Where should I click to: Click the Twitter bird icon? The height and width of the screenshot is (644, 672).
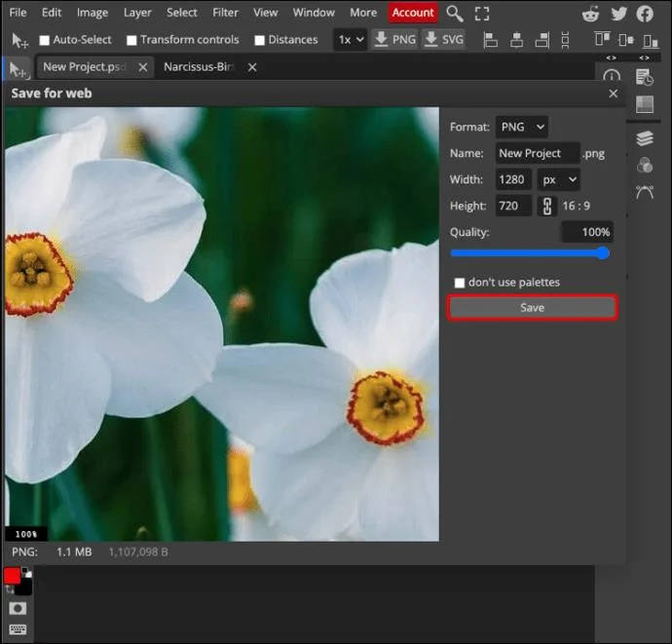pyautogui.click(x=618, y=14)
